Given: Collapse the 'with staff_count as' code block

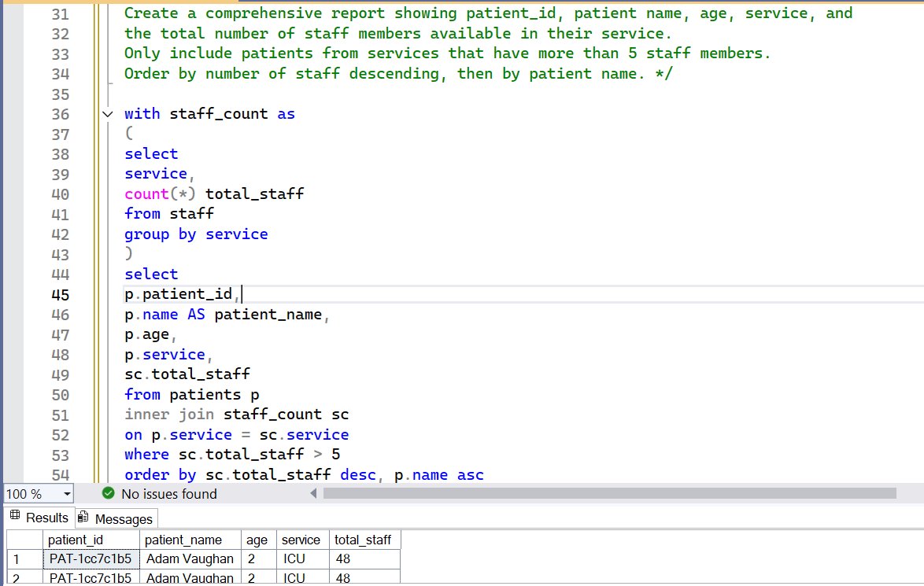Looking at the screenshot, I should 107,114.
